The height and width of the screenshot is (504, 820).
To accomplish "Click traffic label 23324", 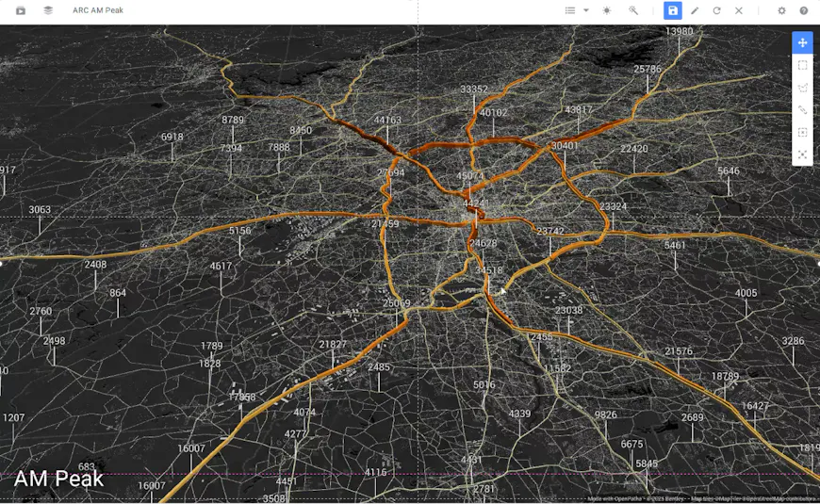I will coord(613,206).
